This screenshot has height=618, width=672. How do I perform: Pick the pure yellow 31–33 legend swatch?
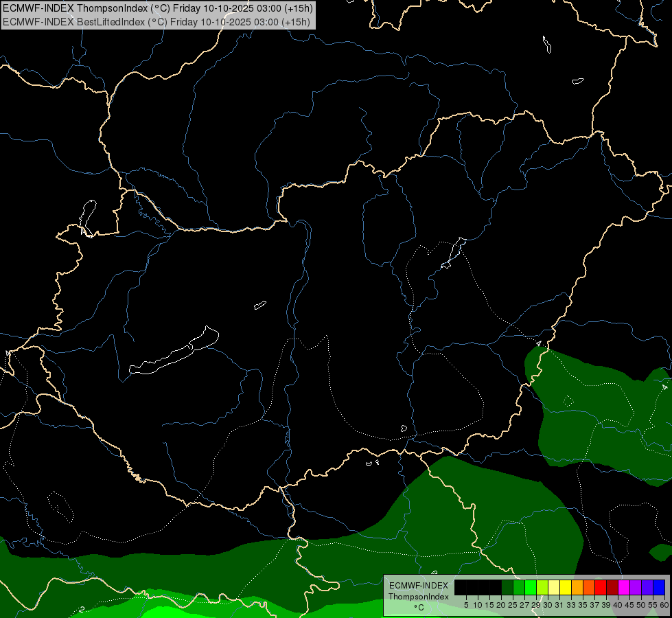point(566,587)
